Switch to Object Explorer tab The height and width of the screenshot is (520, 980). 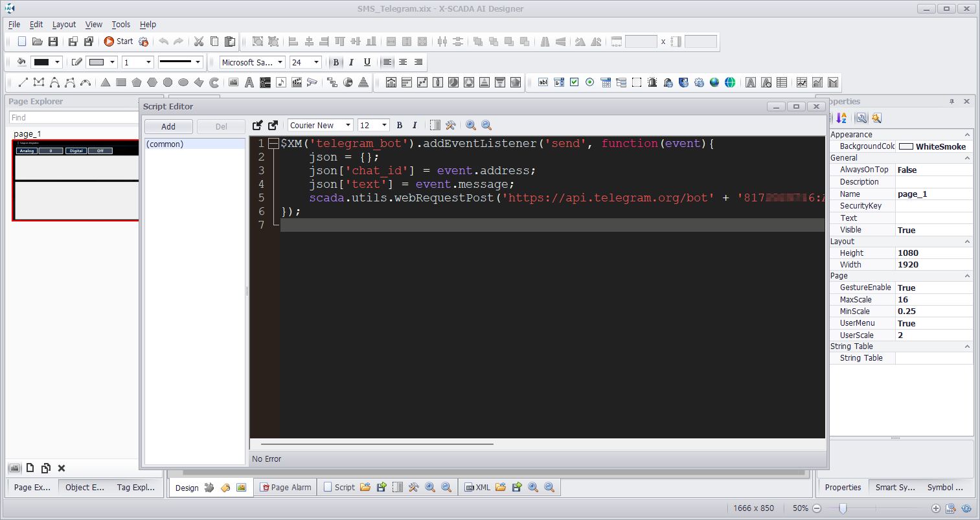(x=85, y=487)
